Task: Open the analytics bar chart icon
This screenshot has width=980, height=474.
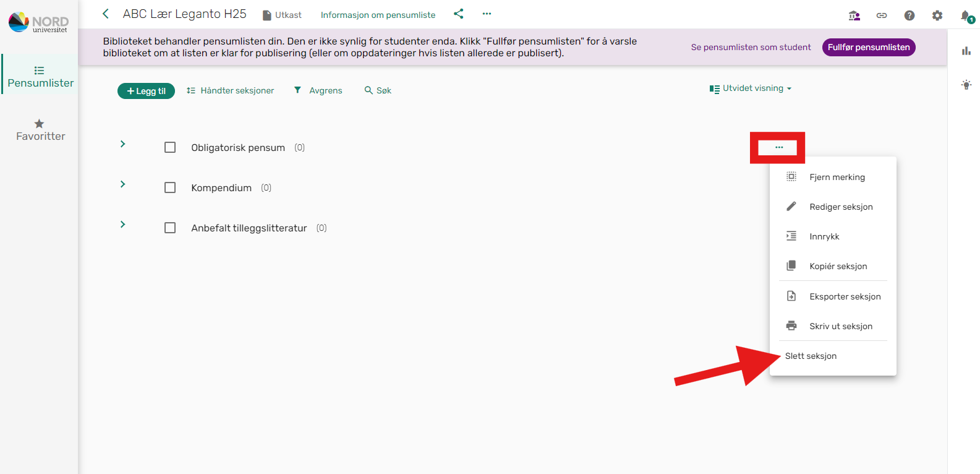Action: click(x=966, y=51)
